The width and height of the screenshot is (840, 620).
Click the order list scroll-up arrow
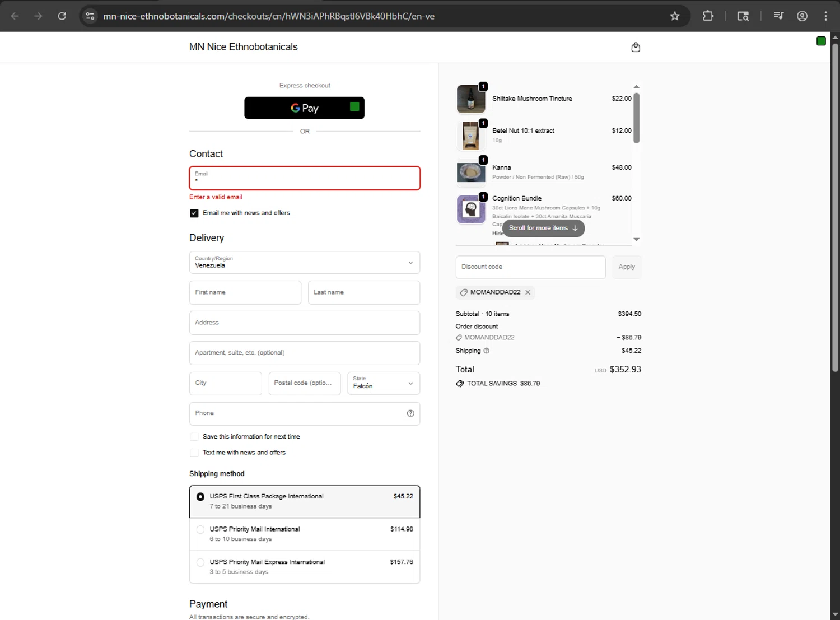(636, 87)
